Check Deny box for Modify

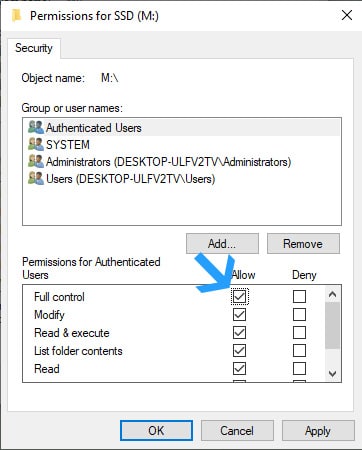click(299, 314)
